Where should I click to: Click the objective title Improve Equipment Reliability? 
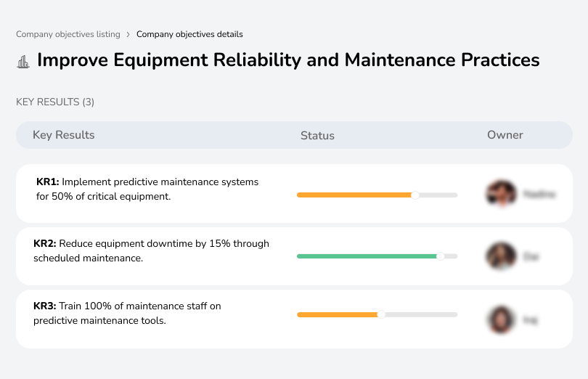click(288, 60)
